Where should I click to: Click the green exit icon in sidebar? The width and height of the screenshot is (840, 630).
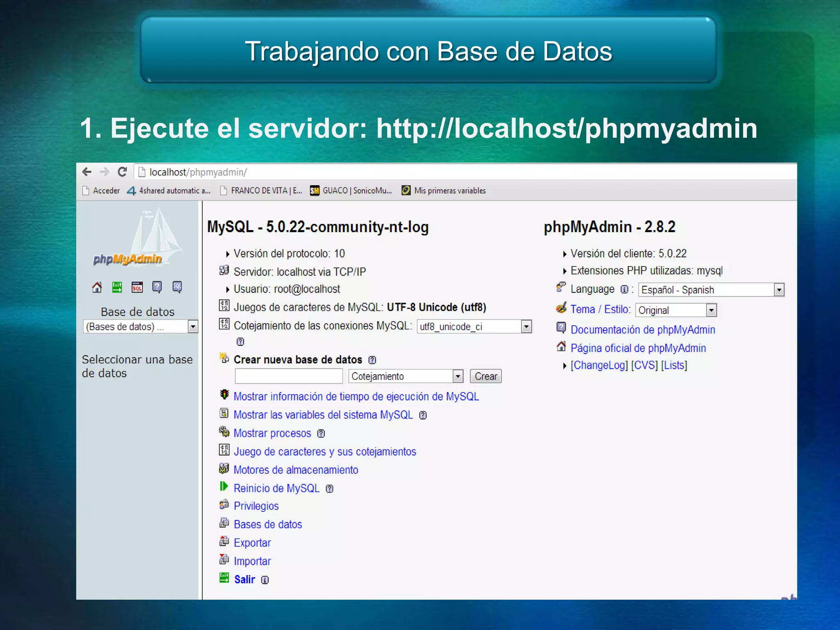(117, 287)
